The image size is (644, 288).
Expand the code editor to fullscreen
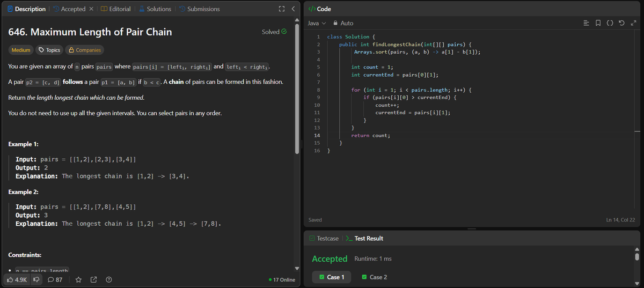point(634,23)
